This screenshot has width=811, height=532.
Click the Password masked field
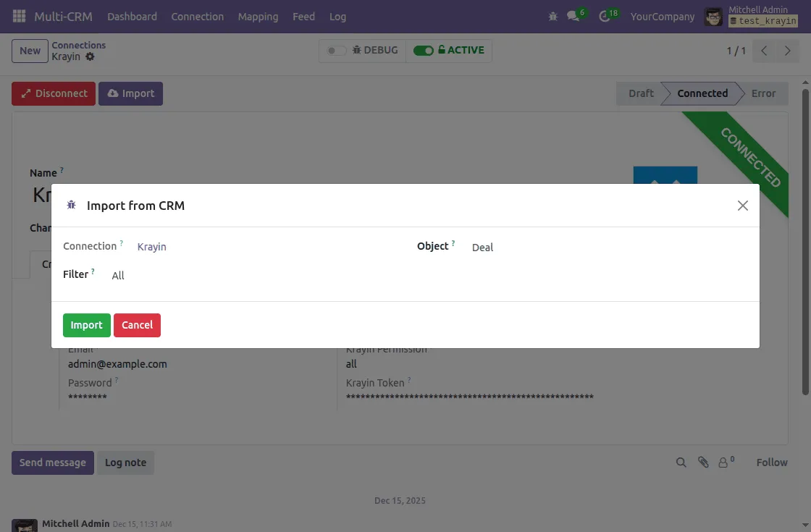[88, 397]
